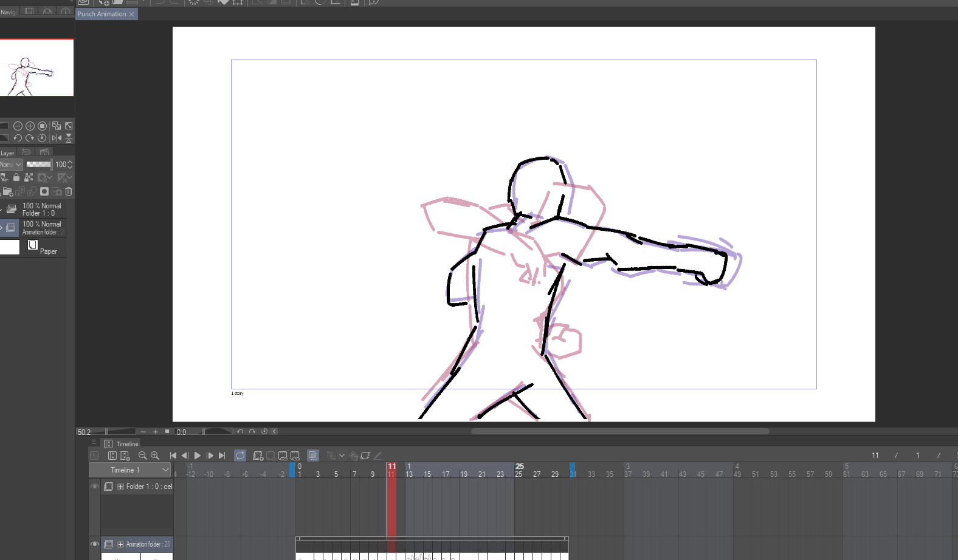Viewport: 958px width, 560px height.
Task: Play the animation in the Timeline
Action: (197, 456)
